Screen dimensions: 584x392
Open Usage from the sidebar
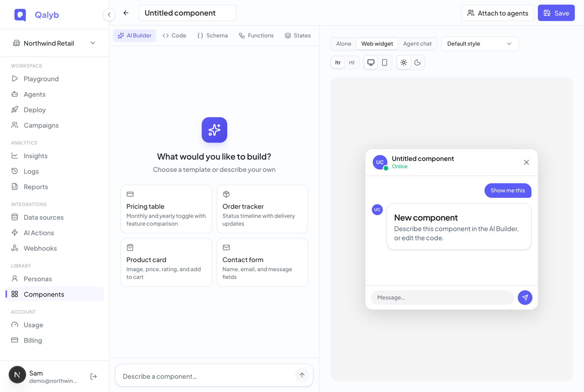click(54, 325)
